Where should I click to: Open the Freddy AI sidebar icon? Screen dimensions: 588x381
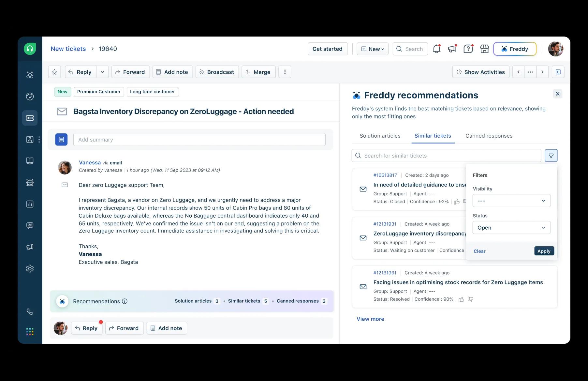30,75
